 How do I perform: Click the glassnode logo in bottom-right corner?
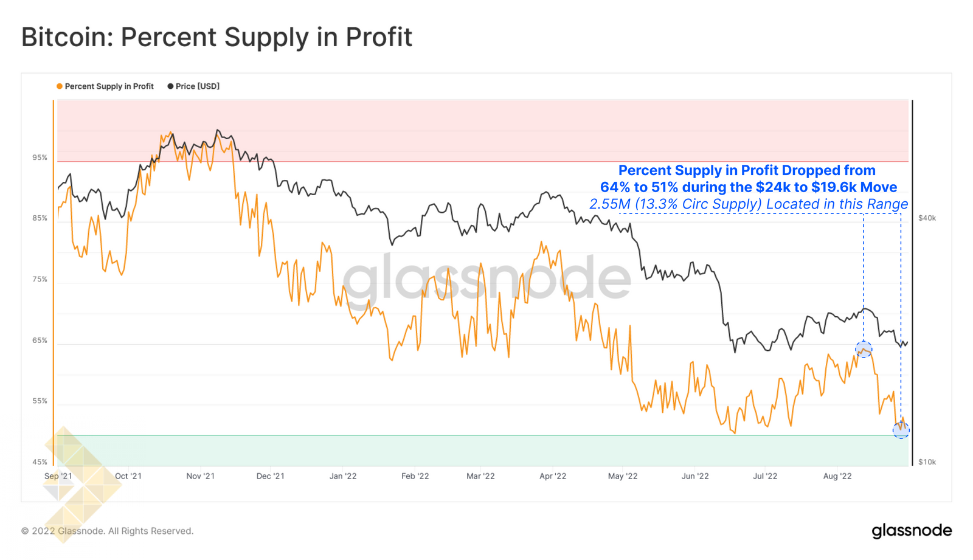(x=912, y=531)
